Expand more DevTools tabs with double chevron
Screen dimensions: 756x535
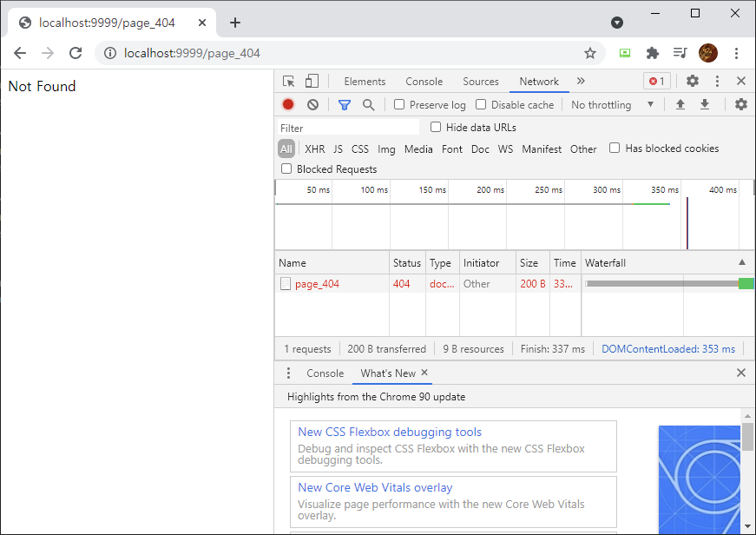(x=581, y=81)
